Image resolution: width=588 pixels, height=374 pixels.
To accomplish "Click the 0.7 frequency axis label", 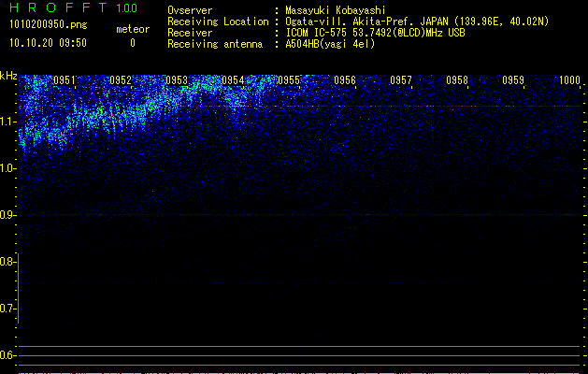I will (x=7, y=309).
